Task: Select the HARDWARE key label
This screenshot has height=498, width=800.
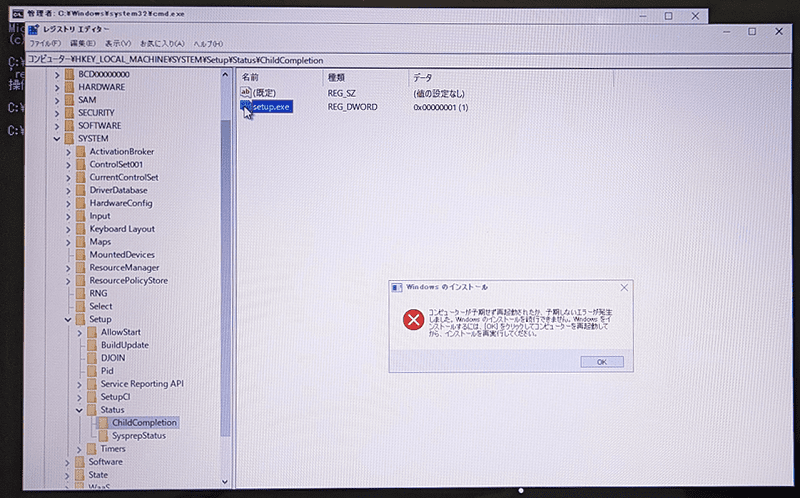Action: (102, 87)
